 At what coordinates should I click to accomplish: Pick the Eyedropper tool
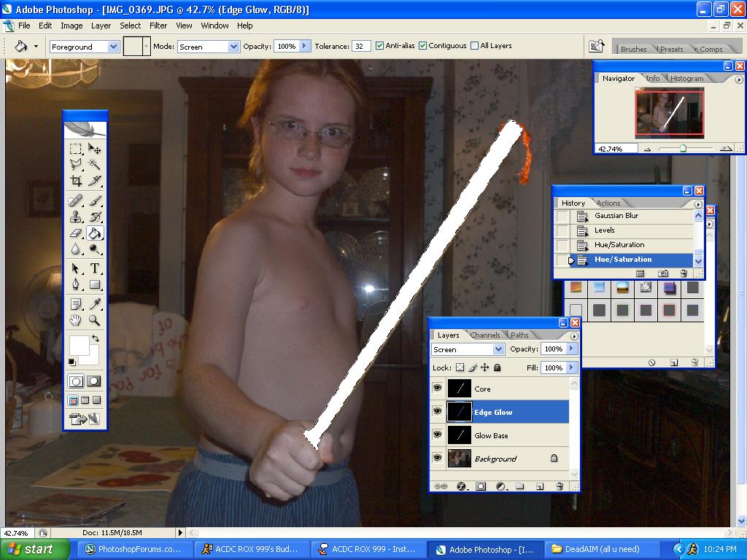pyautogui.click(x=95, y=303)
